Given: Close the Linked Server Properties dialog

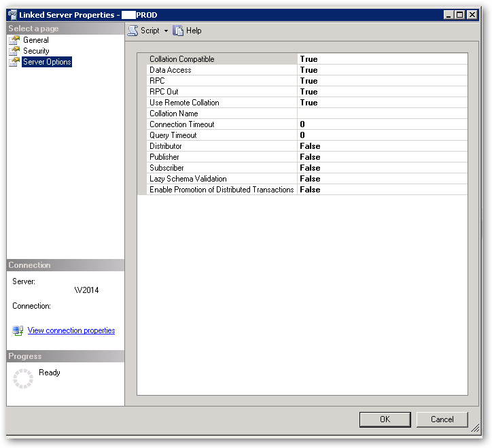Looking at the screenshot, I should [x=472, y=15].
